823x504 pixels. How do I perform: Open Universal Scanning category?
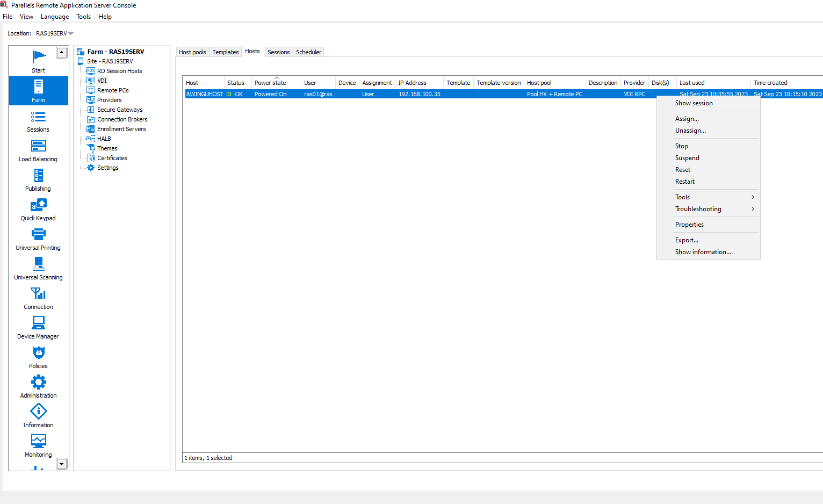38,269
